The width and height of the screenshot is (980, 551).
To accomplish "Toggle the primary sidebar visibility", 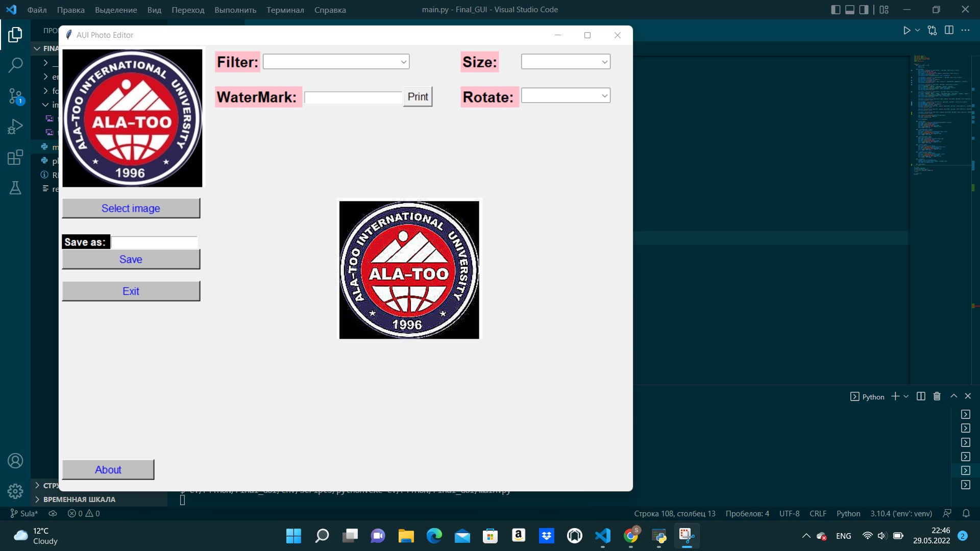I will click(x=836, y=9).
